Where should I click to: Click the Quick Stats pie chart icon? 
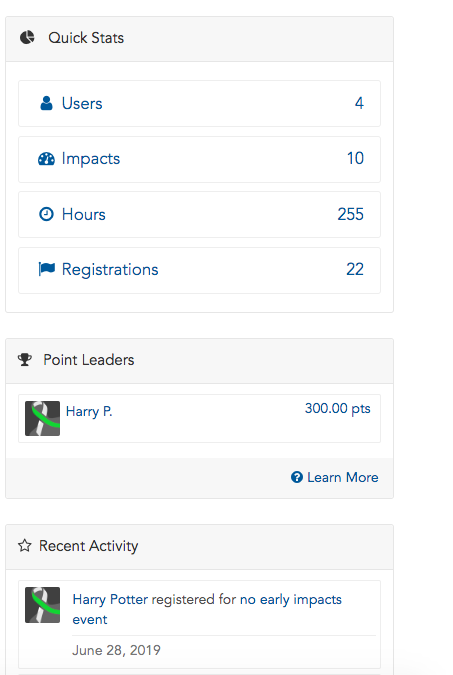27,37
